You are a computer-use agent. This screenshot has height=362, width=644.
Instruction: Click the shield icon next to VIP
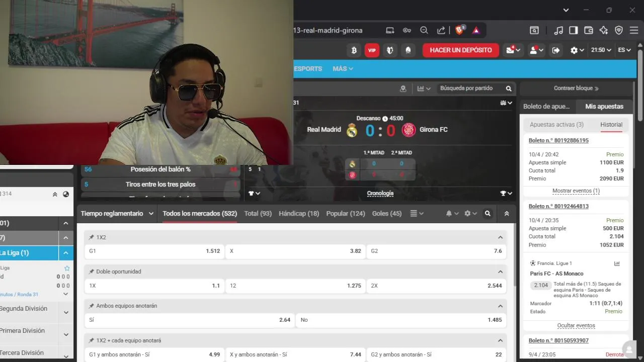[x=390, y=50]
